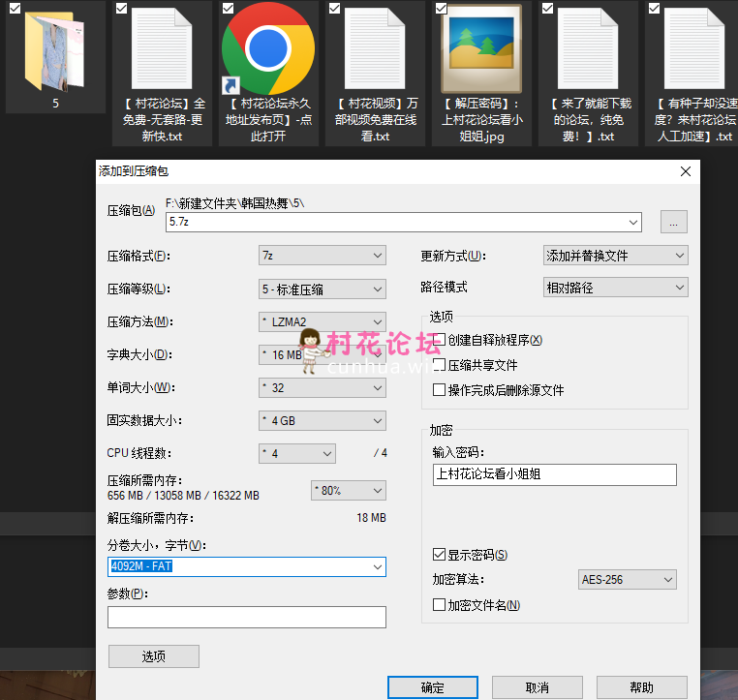This screenshot has height=700, width=738.
Task: Click the 有种子知没速度 text file icon
Action: [693, 47]
